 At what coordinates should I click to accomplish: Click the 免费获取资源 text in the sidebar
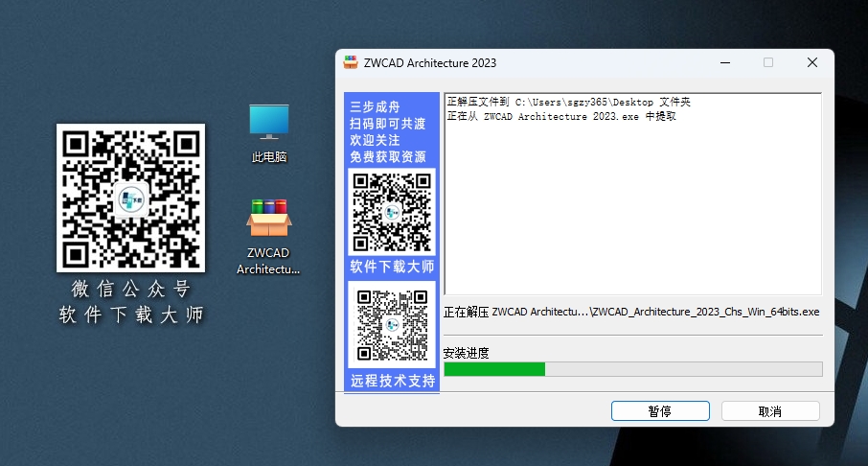coord(387,157)
